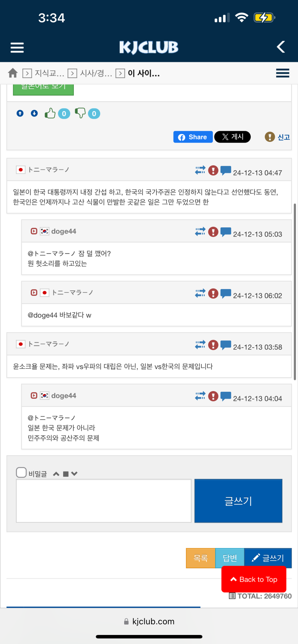Report the 04:47 comment with exclamation icon

coord(213,170)
